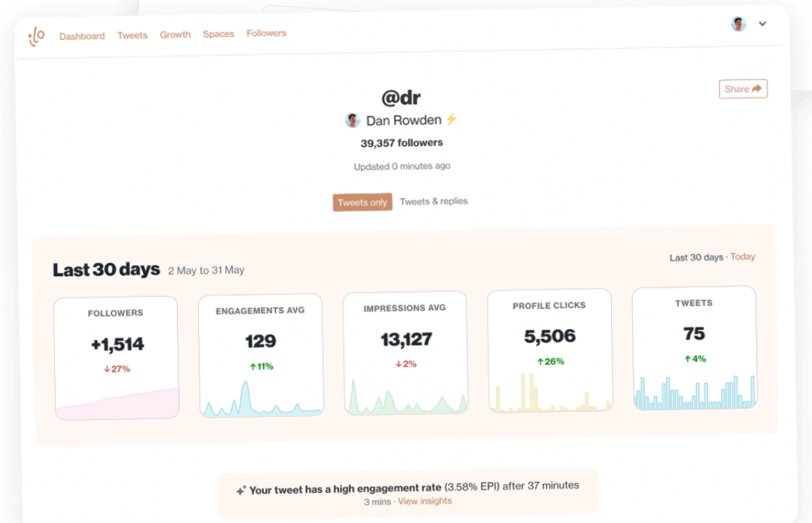The height and width of the screenshot is (523, 812).
Task: Open the Followers nav item
Action: pyautogui.click(x=266, y=33)
